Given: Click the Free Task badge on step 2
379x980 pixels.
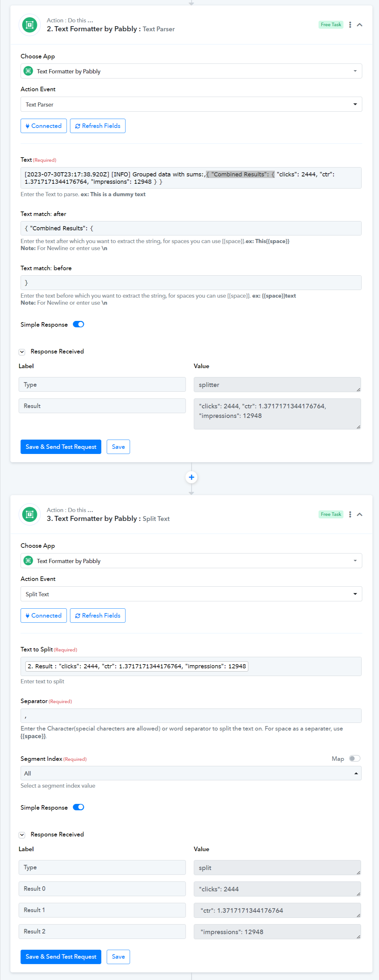Looking at the screenshot, I should click(331, 25).
